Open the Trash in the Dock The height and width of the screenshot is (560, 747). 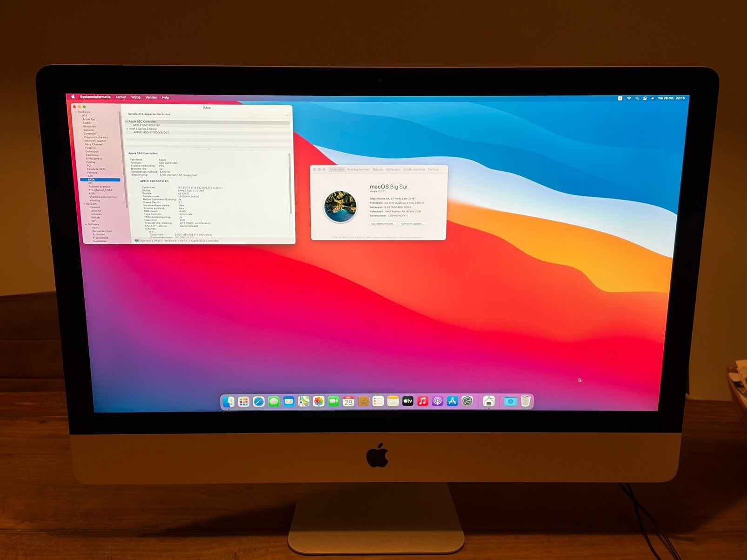pyautogui.click(x=526, y=401)
